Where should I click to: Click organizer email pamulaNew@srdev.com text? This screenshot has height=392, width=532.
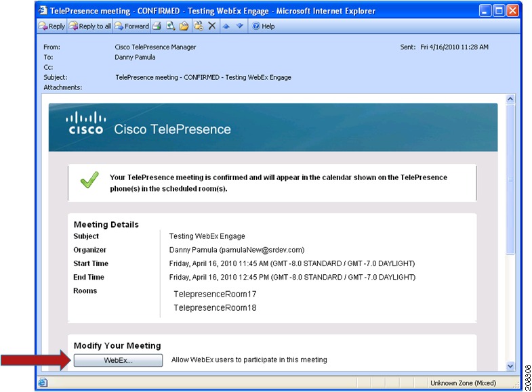tap(262, 250)
